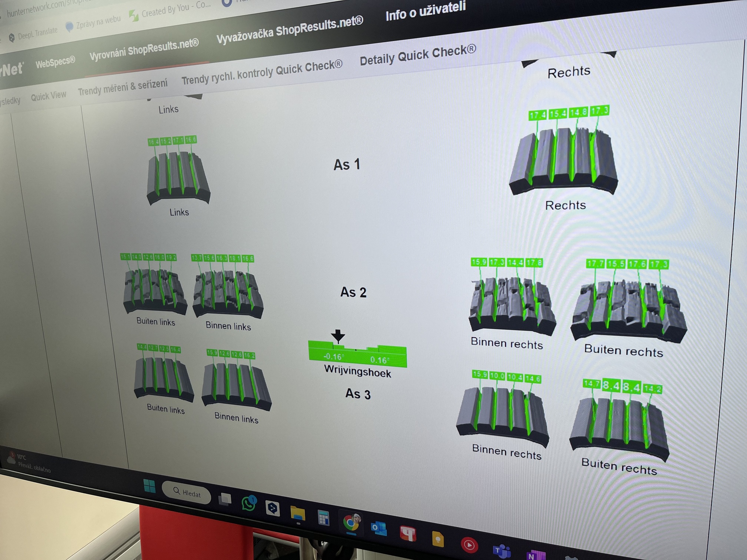Switch to Trendy rychl. kontroly Quick Check tab
This screenshot has width=747, height=560.
262,73
